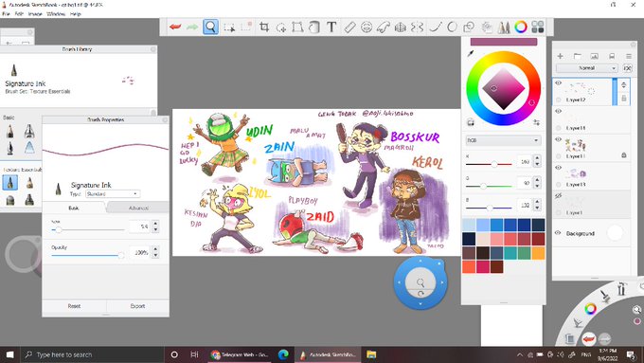Select the Quick Transform lasso tool
644x363 pixels.
(x=281, y=27)
